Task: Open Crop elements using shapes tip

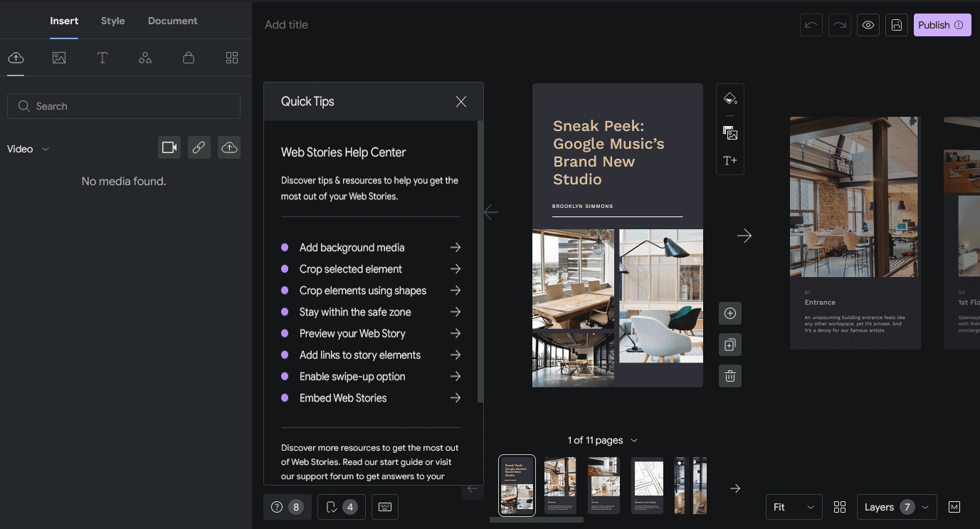Action: coord(371,290)
